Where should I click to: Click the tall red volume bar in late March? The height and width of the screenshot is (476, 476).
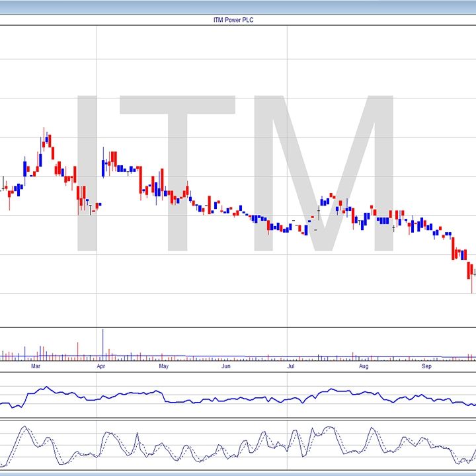[78, 350]
